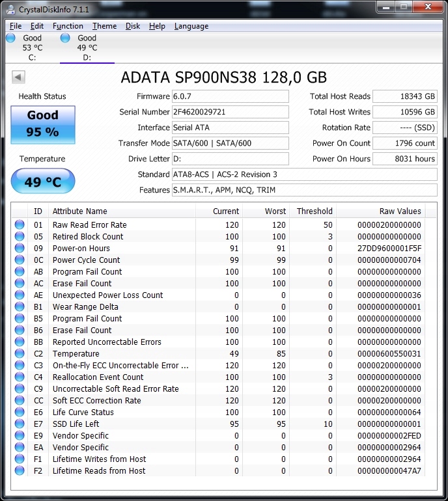448x501 pixels.
Task: Click the Current column header
Action: [x=219, y=211]
